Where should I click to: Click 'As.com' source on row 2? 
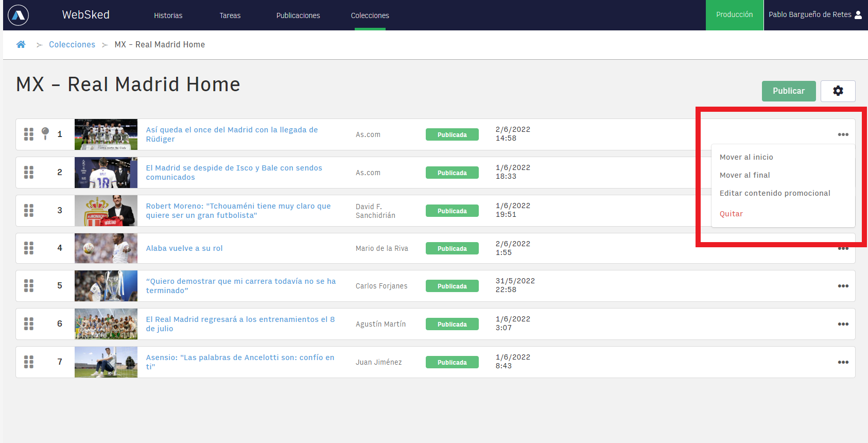368,173
